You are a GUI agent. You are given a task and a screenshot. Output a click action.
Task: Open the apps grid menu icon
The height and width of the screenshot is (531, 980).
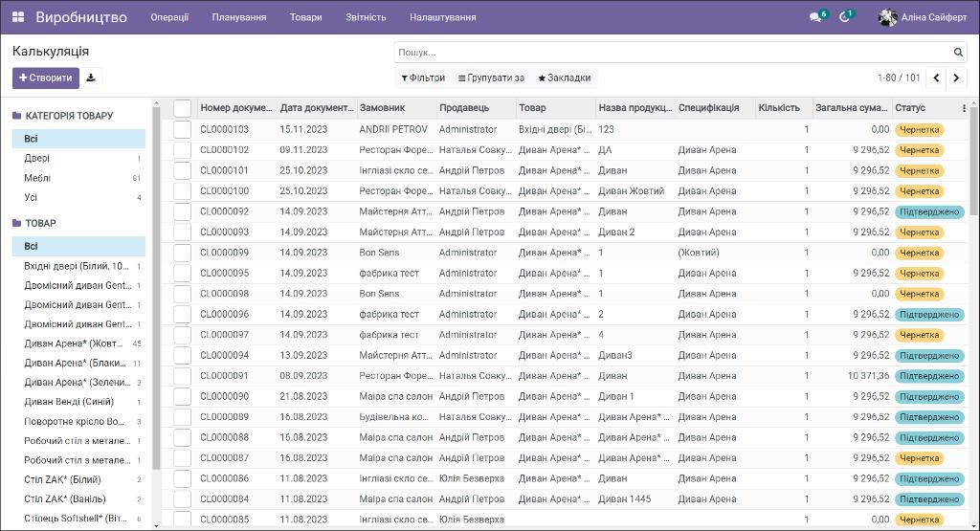coord(18,17)
